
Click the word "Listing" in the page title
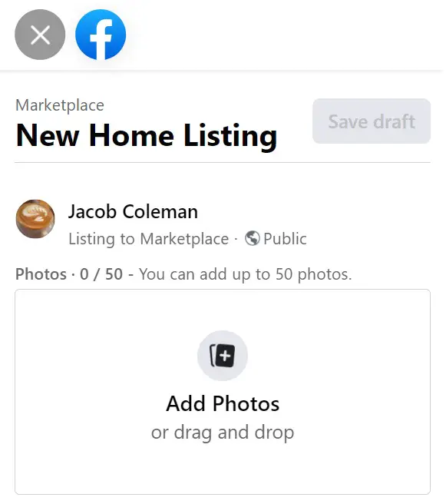click(x=230, y=135)
